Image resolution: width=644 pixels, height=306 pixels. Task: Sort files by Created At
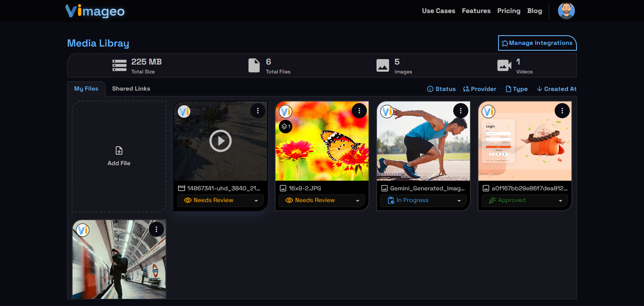[557, 89]
